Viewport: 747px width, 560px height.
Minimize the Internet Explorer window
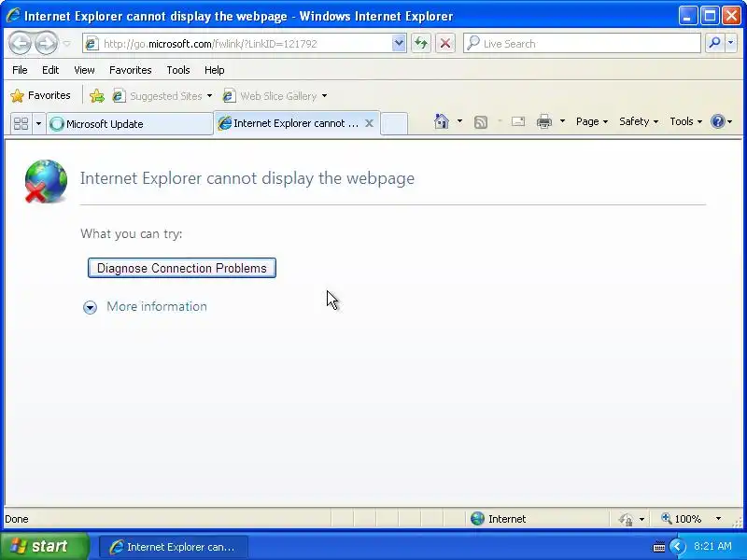pyautogui.click(x=687, y=16)
